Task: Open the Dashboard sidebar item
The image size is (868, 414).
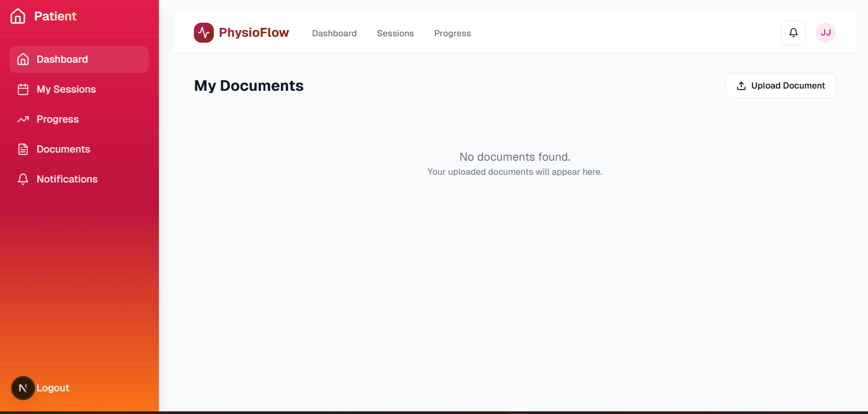Action: pyautogui.click(x=79, y=59)
